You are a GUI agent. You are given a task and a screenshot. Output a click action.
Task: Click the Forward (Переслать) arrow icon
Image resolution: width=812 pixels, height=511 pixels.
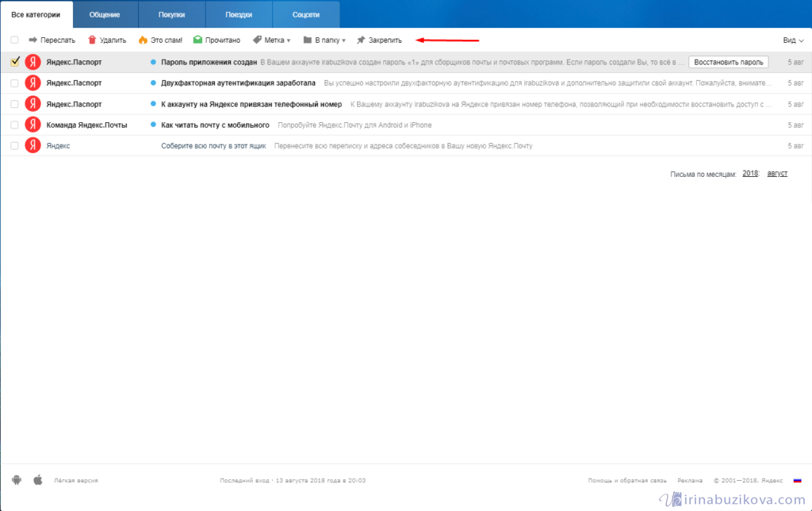(33, 40)
